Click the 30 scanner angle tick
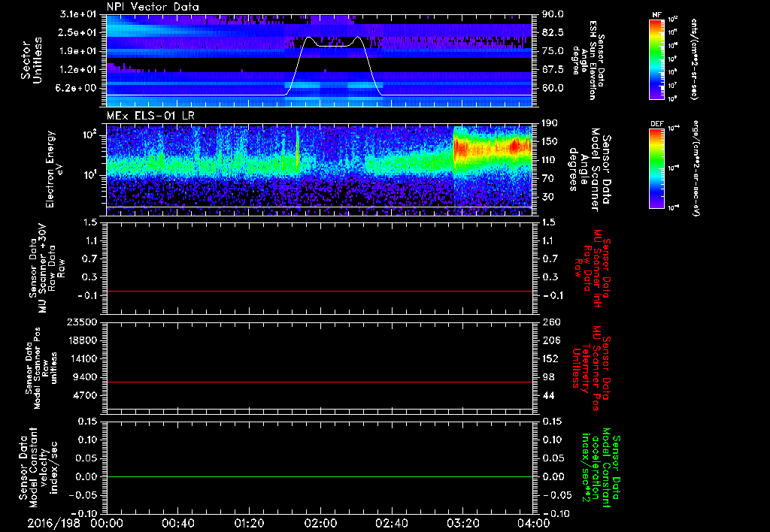This screenshot has width=770, height=532. click(547, 197)
